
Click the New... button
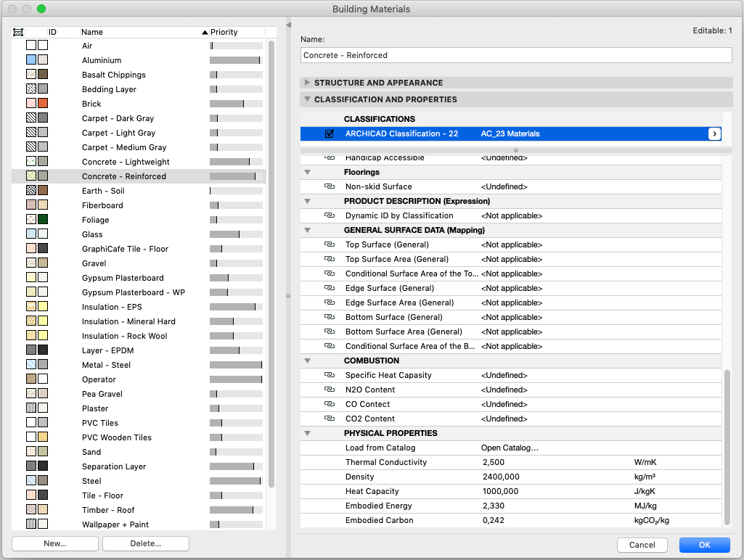[x=55, y=543]
